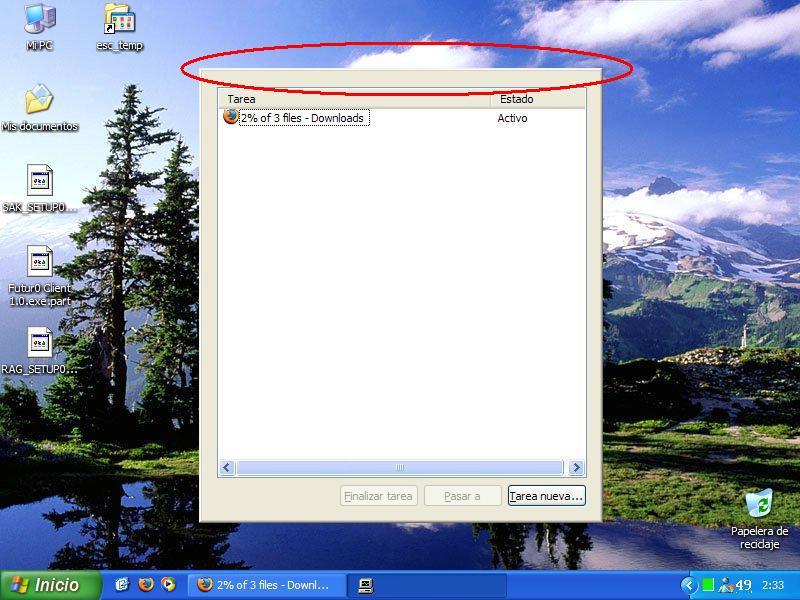
Task: Click the Pasar a button
Action: click(x=462, y=496)
